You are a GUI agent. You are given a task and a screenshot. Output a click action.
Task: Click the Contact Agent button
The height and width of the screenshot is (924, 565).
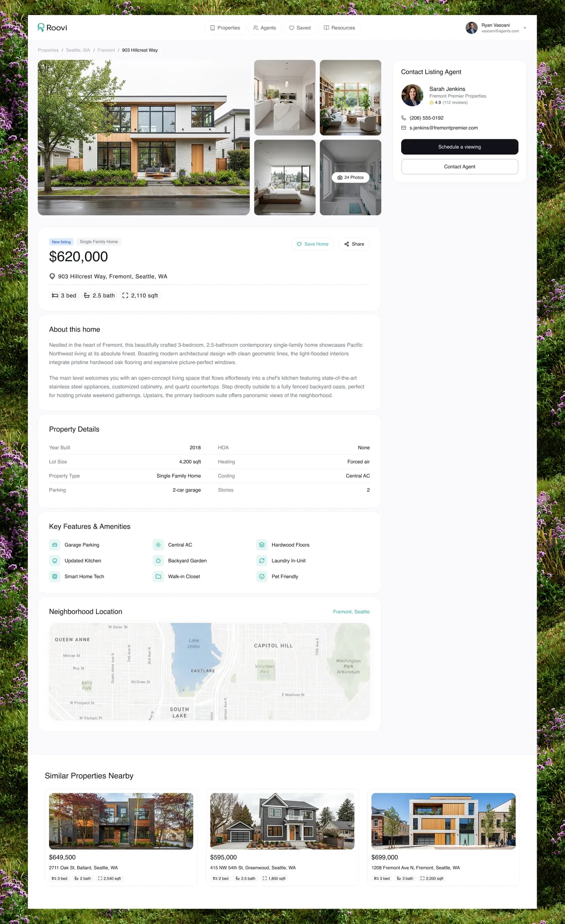click(x=460, y=167)
